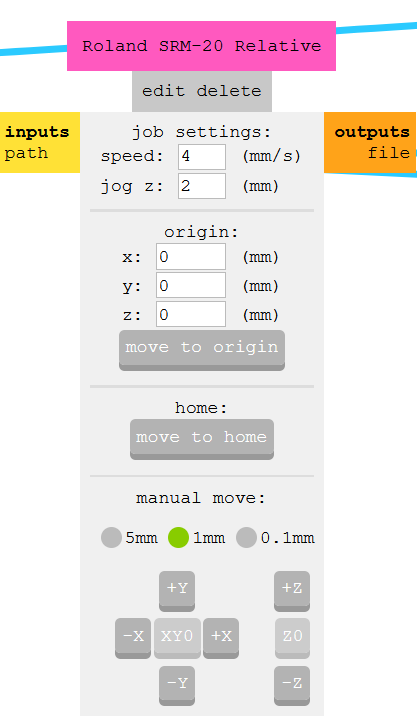
Task: Select the 0.1mm step radio button
Action: point(246,537)
